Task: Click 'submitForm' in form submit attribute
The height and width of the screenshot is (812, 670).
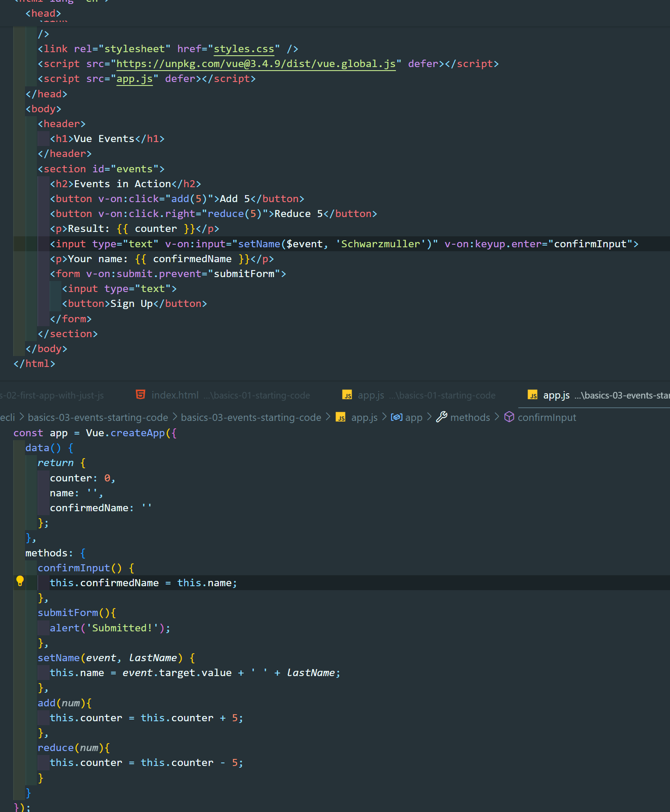Action: coord(244,274)
